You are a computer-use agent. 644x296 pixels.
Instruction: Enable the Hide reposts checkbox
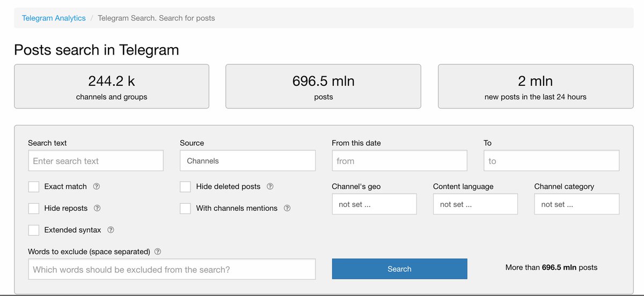point(34,208)
